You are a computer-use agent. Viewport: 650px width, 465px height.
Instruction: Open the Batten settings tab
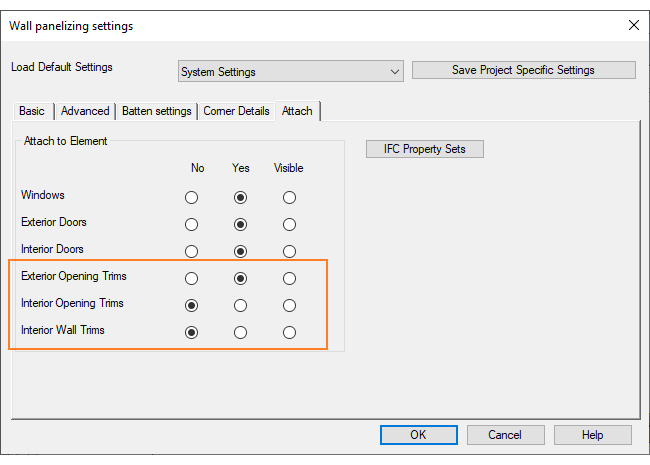point(156,111)
